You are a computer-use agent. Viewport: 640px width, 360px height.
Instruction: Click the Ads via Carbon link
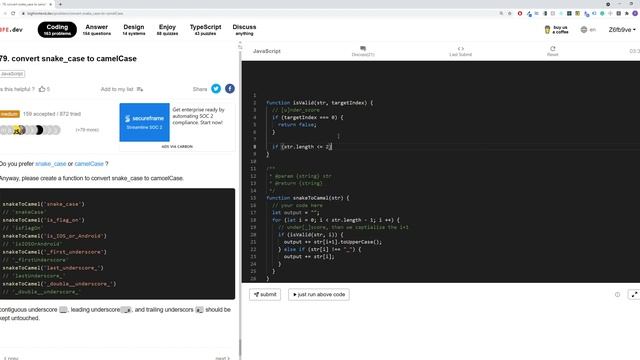click(177, 147)
